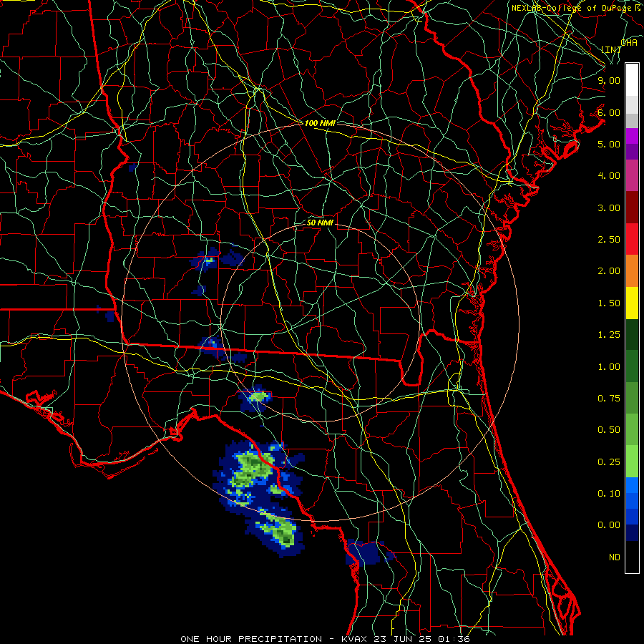Click the 0.10 legend value
The height and width of the screenshot is (644, 644).
click(x=609, y=494)
